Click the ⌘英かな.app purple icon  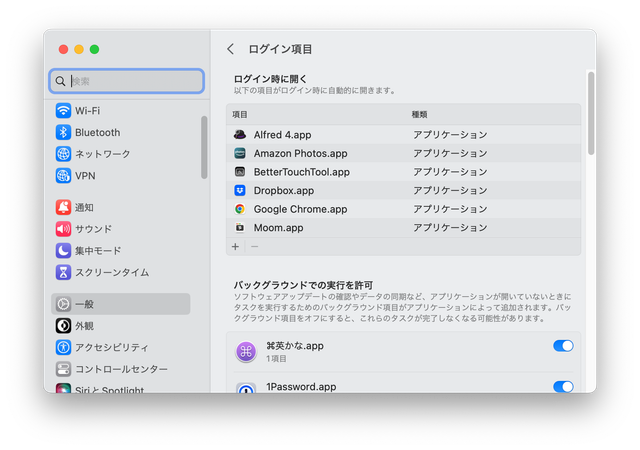click(246, 352)
